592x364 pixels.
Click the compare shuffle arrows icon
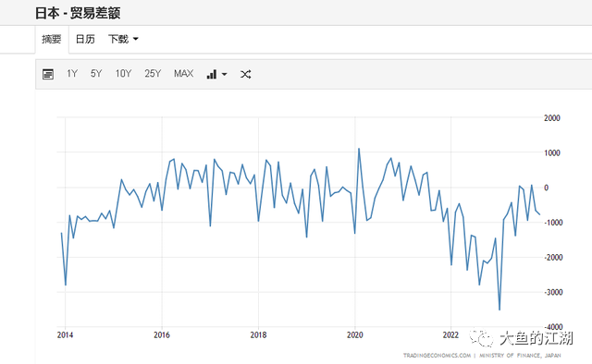[245, 74]
